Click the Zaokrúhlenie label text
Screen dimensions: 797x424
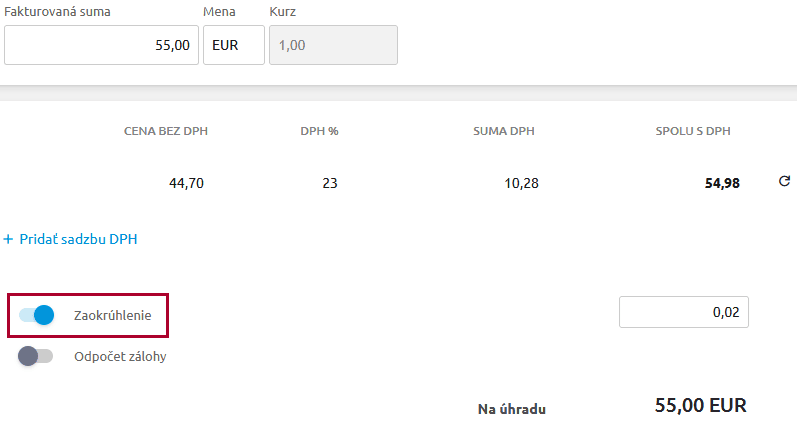coord(113,316)
